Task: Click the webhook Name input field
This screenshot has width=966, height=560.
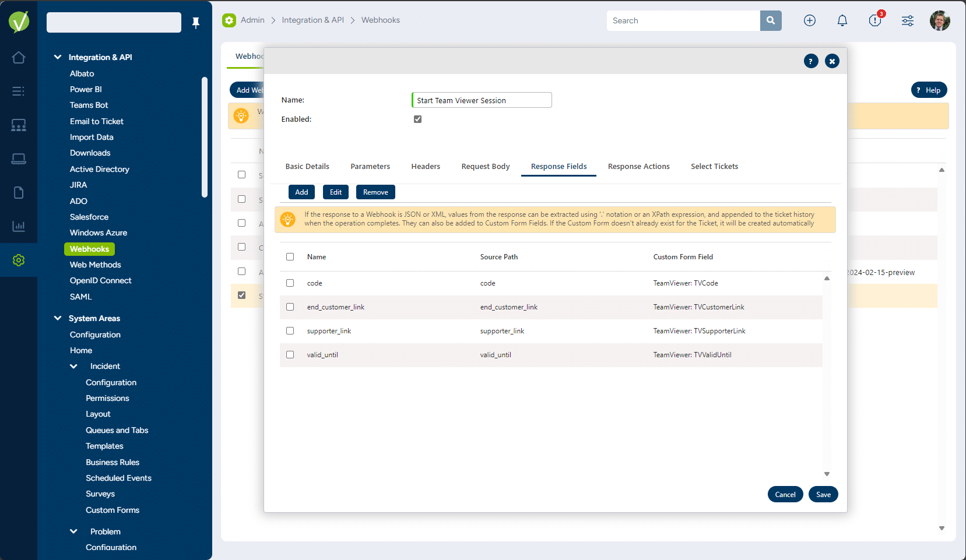Action: 481,100
